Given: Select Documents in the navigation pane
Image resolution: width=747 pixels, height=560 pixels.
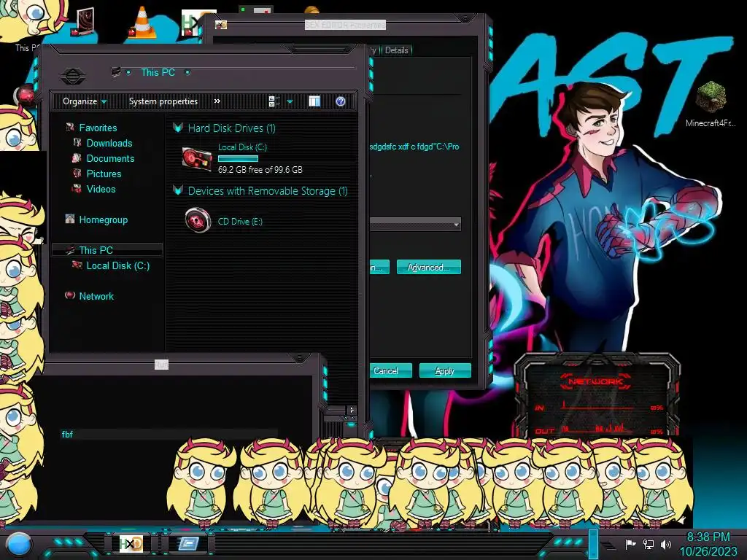Looking at the screenshot, I should click(x=110, y=158).
